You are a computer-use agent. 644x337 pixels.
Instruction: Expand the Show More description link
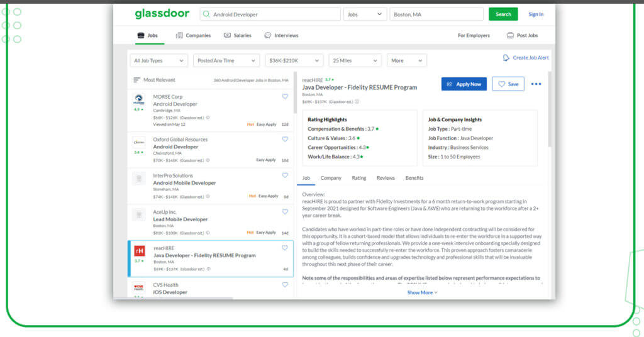tap(422, 292)
